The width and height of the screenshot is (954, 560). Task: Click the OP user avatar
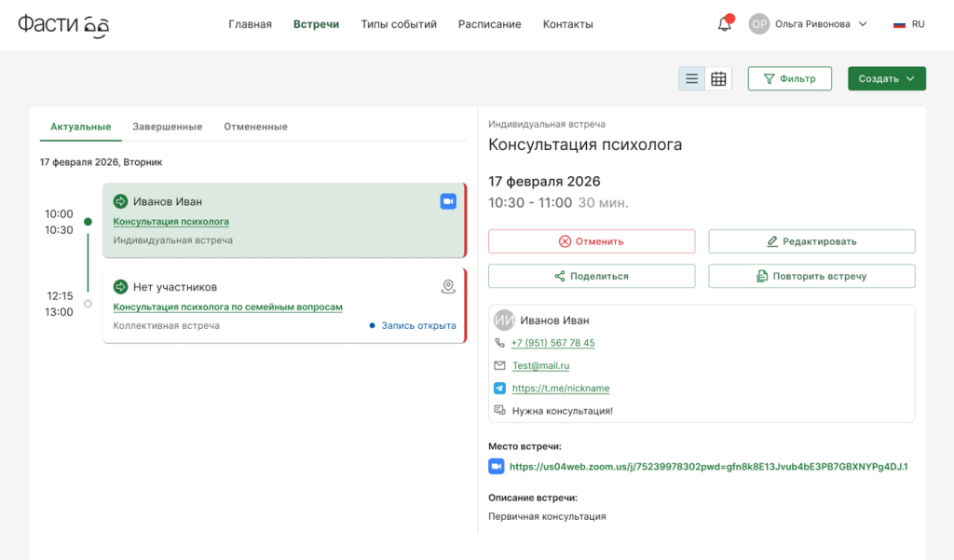(758, 24)
